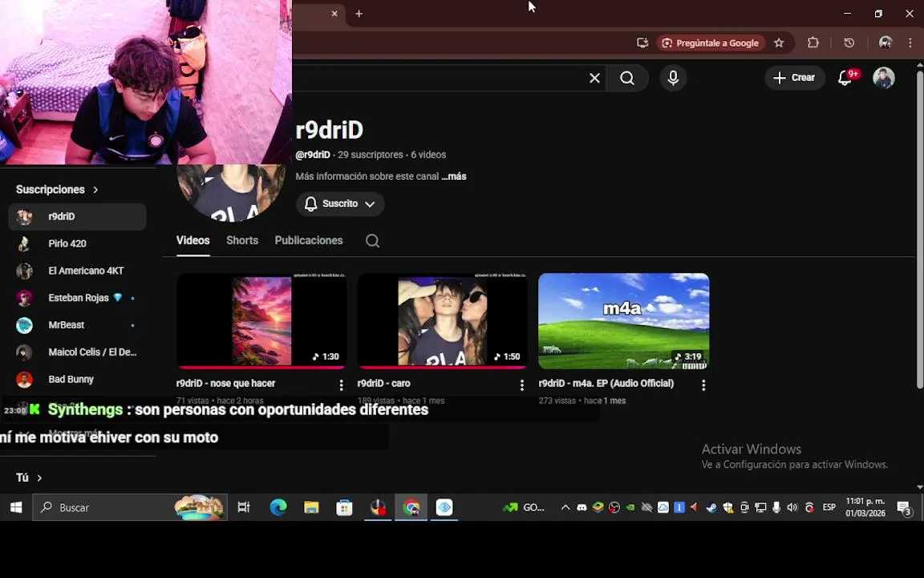Open the taskbar clock showing 11:01 p. m.
This screenshot has height=578, width=924.
pos(865,507)
